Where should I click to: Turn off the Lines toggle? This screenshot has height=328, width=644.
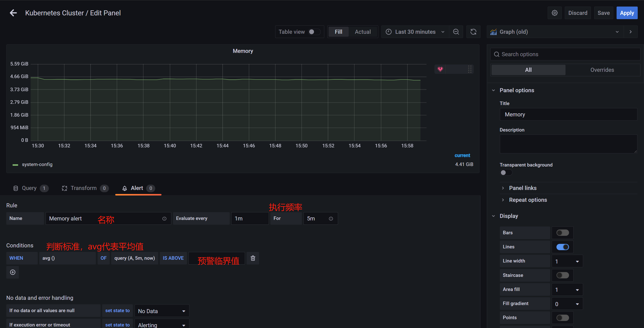coord(562,247)
